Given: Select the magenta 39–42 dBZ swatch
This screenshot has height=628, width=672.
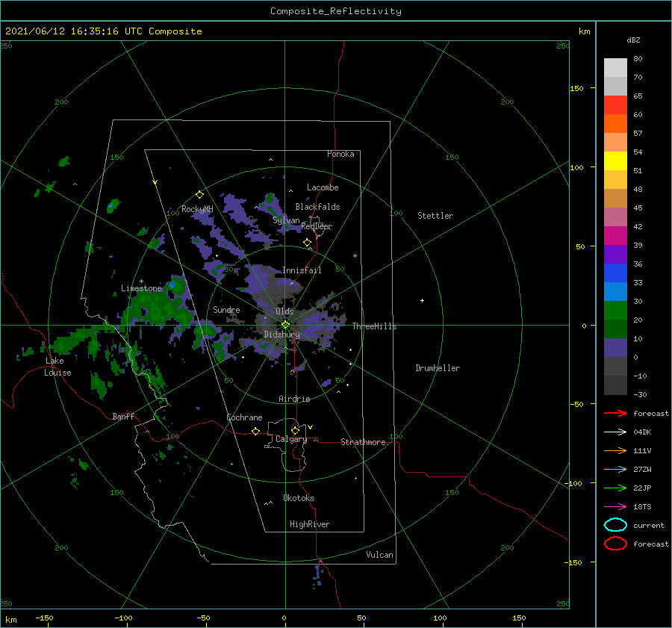Looking at the screenshot, I should click(x=615, y=235).
